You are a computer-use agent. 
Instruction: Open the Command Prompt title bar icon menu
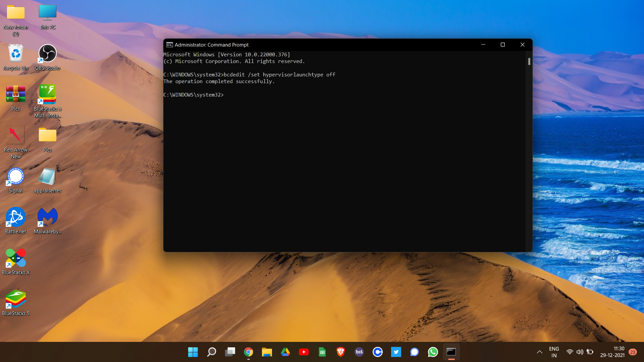[x=170, y=45]
